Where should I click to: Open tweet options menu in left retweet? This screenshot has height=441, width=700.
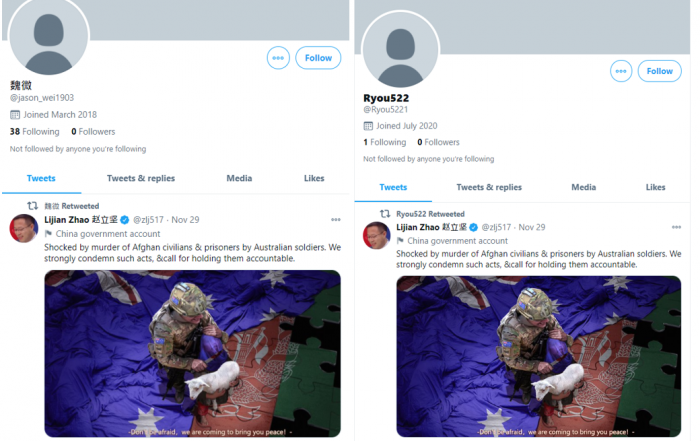[336, 220]
